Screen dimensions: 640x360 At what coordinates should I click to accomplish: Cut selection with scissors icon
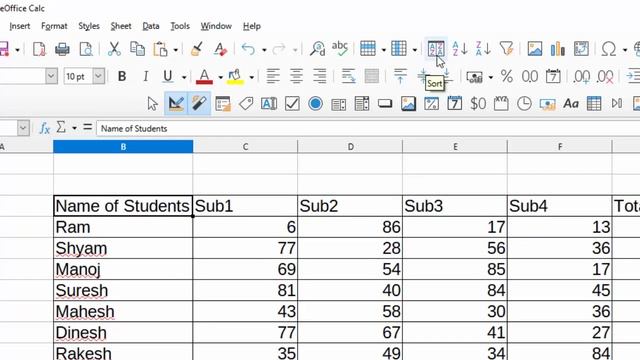pos(114,49)
